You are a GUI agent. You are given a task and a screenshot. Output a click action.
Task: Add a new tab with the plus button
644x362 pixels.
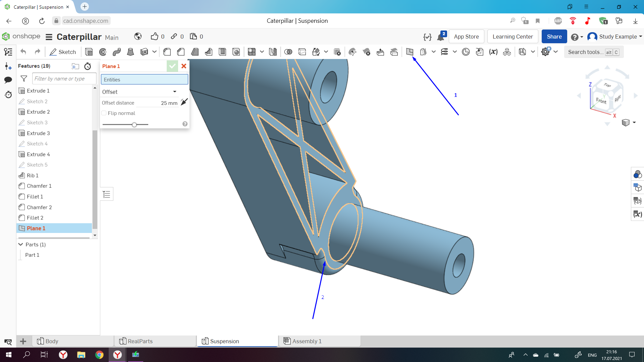pyautogui.click(x=23, y=341)
